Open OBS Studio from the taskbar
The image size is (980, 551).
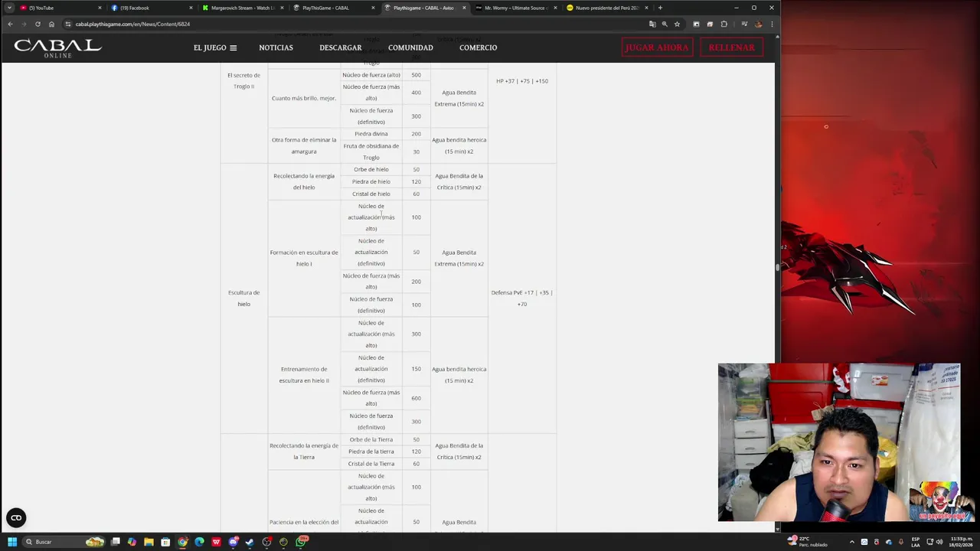[x=266, y=542]
